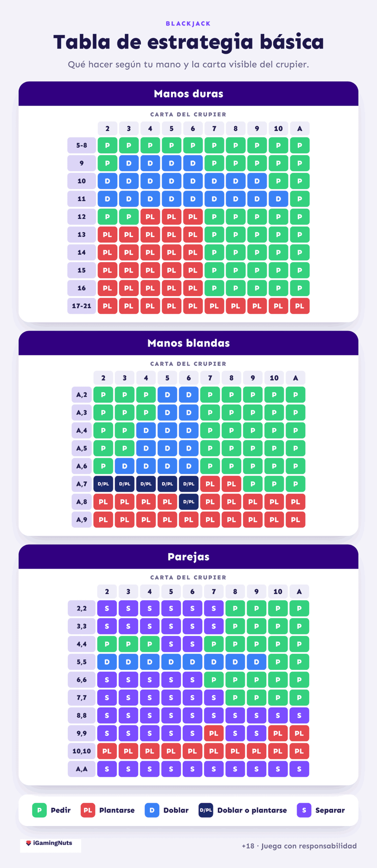The width and height of the screenshot is (377, 868).
Task: Click the dark Doblar o plantarse legend icon
Action: 206,810
